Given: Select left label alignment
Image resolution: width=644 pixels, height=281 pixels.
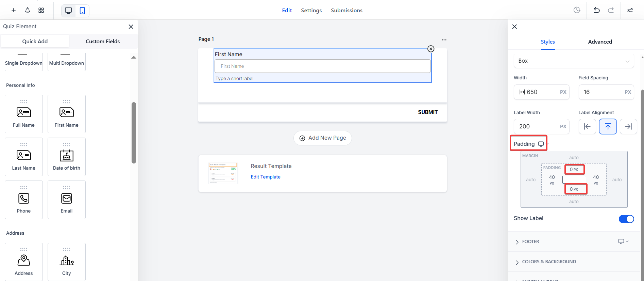Looking at the screenshot, I should tap(587, 127).
